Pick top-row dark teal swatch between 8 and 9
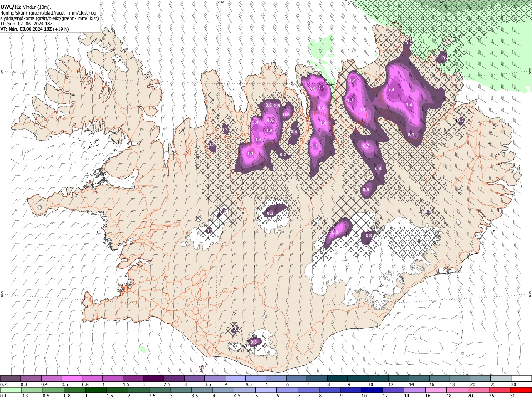 [x=337, y=378]
